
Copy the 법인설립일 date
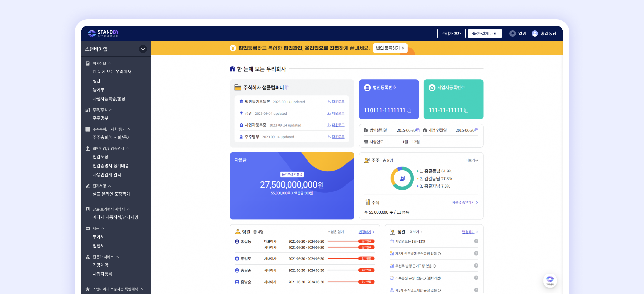tap(418, 130)
